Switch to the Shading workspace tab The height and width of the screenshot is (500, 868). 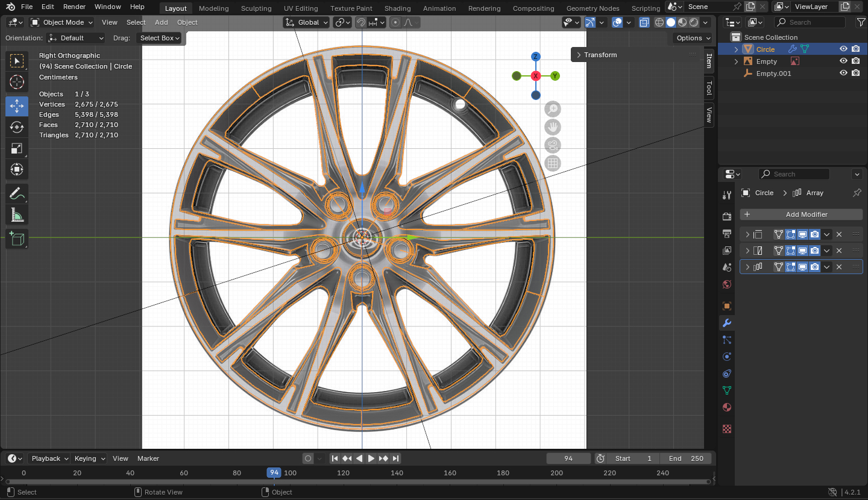pos(397,8)
